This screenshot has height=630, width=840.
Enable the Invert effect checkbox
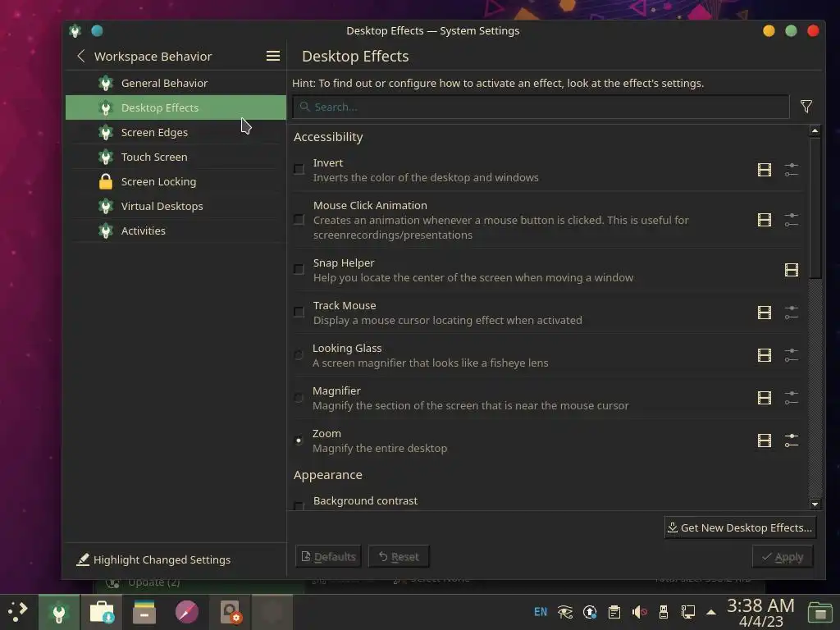299,169
